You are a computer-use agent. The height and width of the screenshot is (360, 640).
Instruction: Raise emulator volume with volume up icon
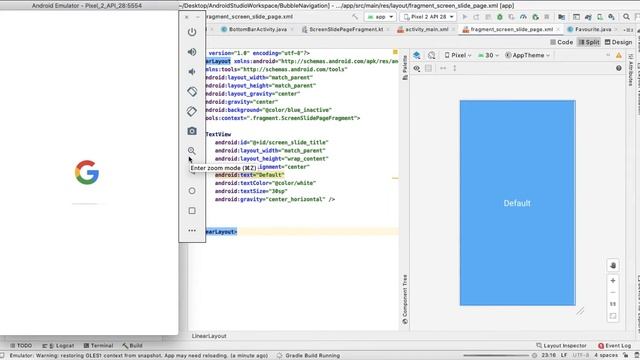tap(192, 52)
